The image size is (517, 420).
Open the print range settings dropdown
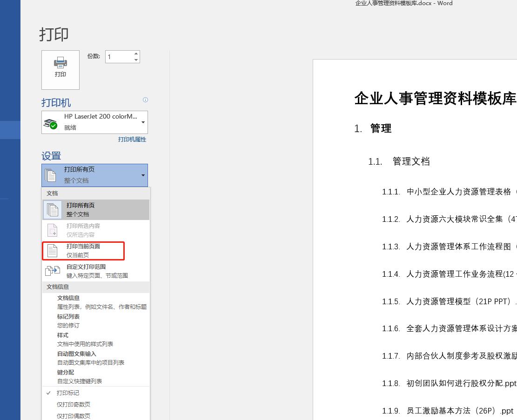(x=142, y=175)
